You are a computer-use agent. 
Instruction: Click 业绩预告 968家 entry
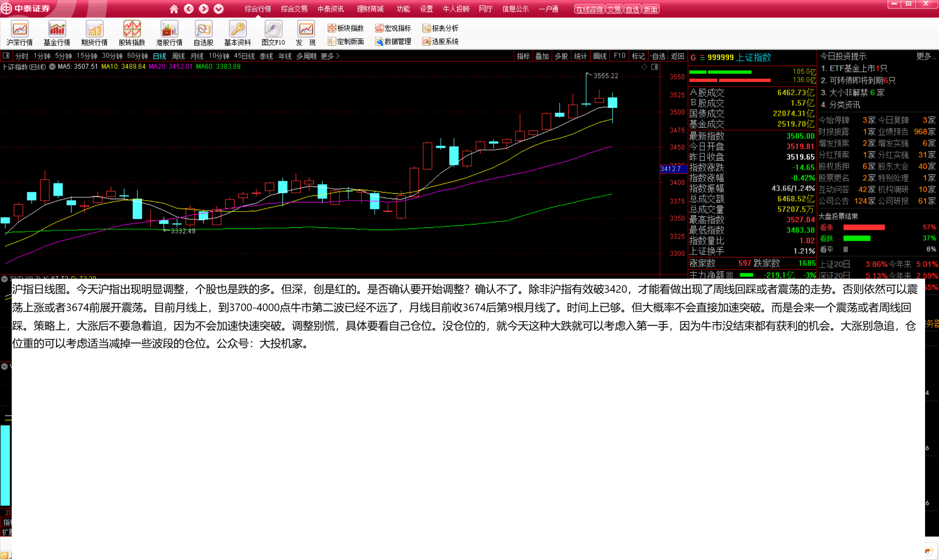tap(907, 132)
